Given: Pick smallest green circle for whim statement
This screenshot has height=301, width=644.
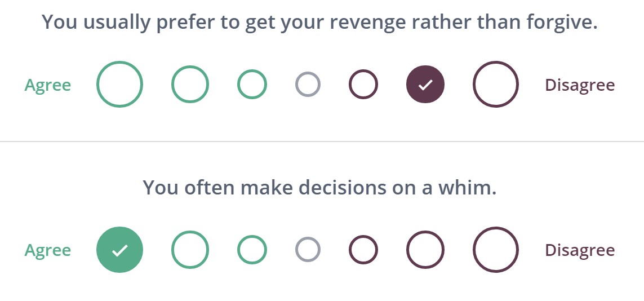Looking at the screenshot, I should click(x=252, y=250).
